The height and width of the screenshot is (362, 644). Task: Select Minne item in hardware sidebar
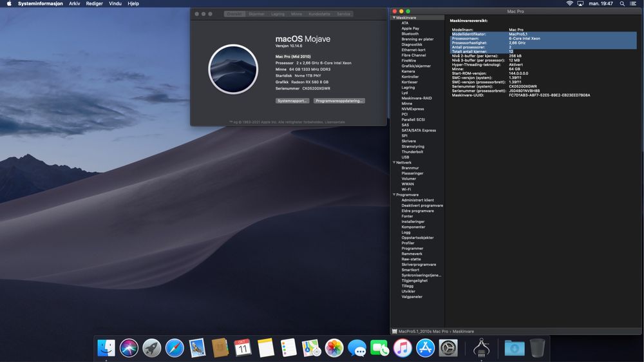(406, 104)
